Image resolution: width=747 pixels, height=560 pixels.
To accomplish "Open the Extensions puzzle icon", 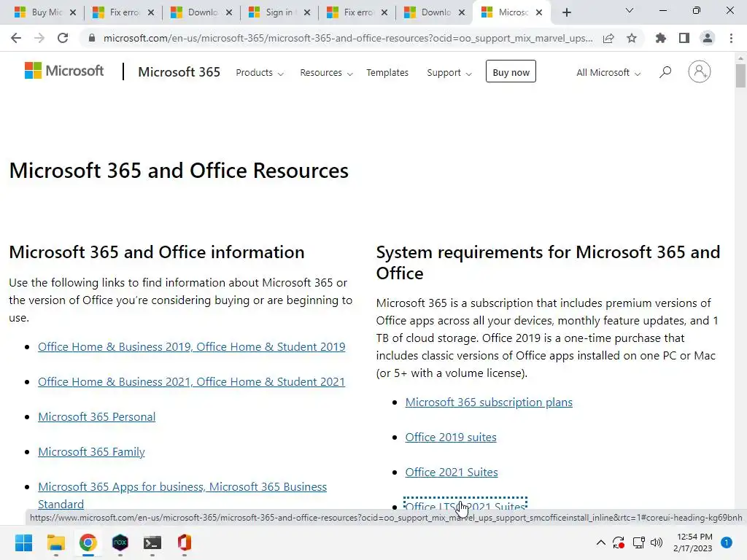I will 660,38.
